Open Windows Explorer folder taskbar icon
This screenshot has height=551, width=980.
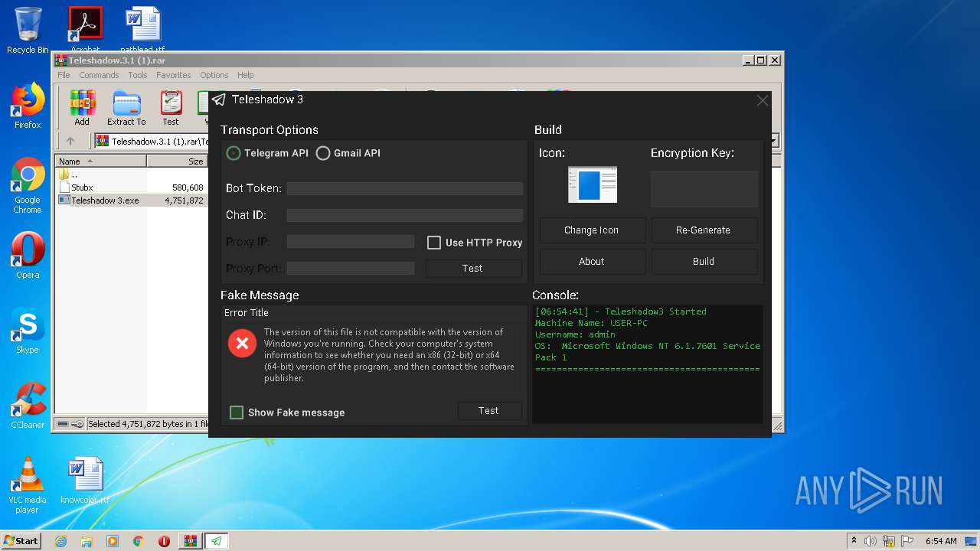pos(87,541)
